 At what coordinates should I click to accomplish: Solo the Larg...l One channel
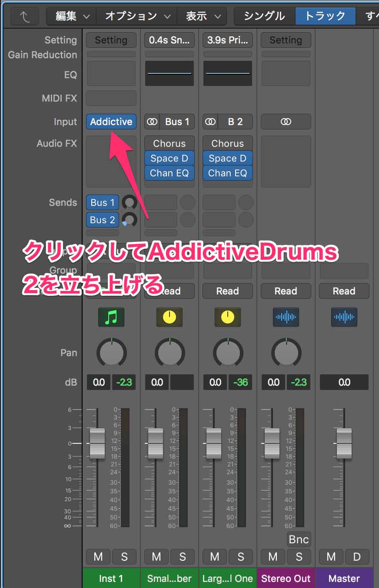coord(241,557)
